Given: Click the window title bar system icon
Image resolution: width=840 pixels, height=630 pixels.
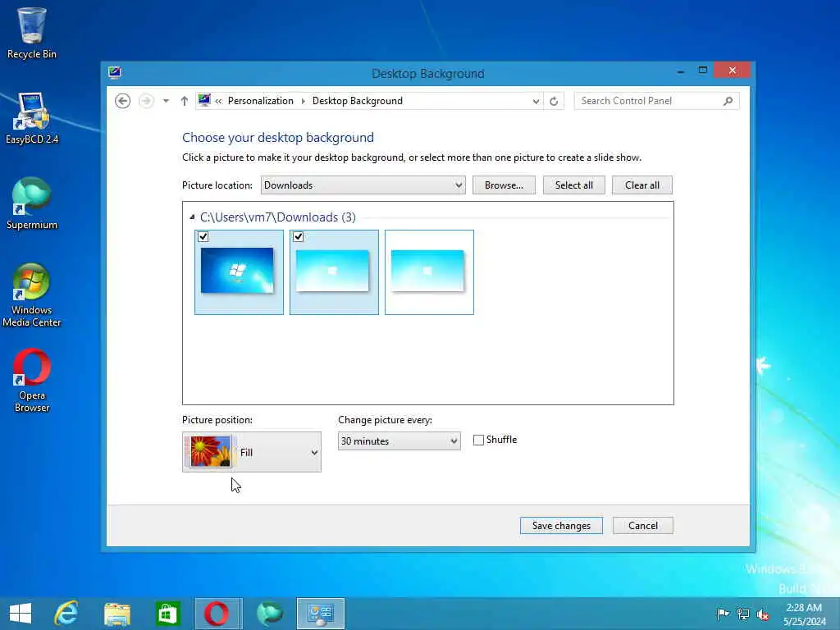Looking at the screenshot, I should point(115,73).
